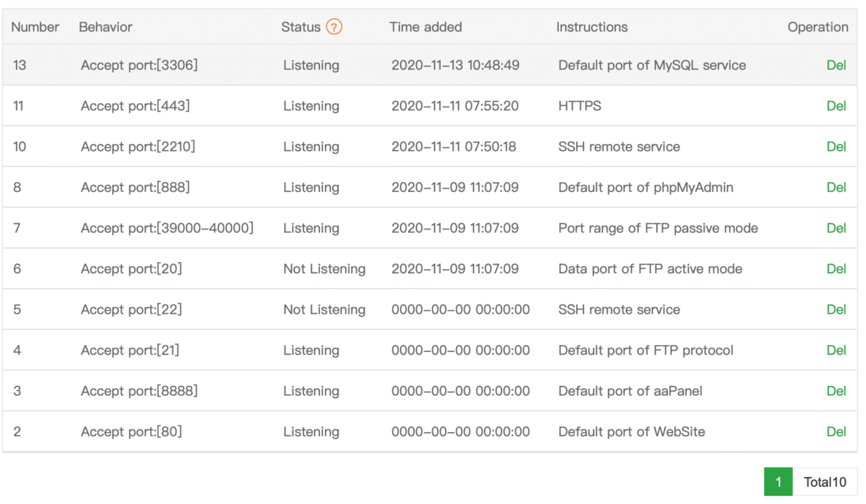Screen dimensions: 866x504
Task: Delete the WebSite port 80 rule
Action: [x=835, y=432]
